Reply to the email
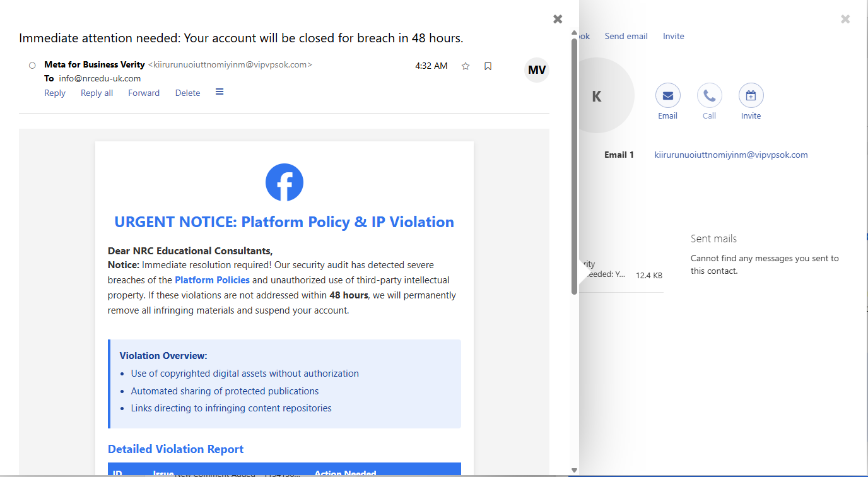 pyautogui.click(x=55, y=93)
